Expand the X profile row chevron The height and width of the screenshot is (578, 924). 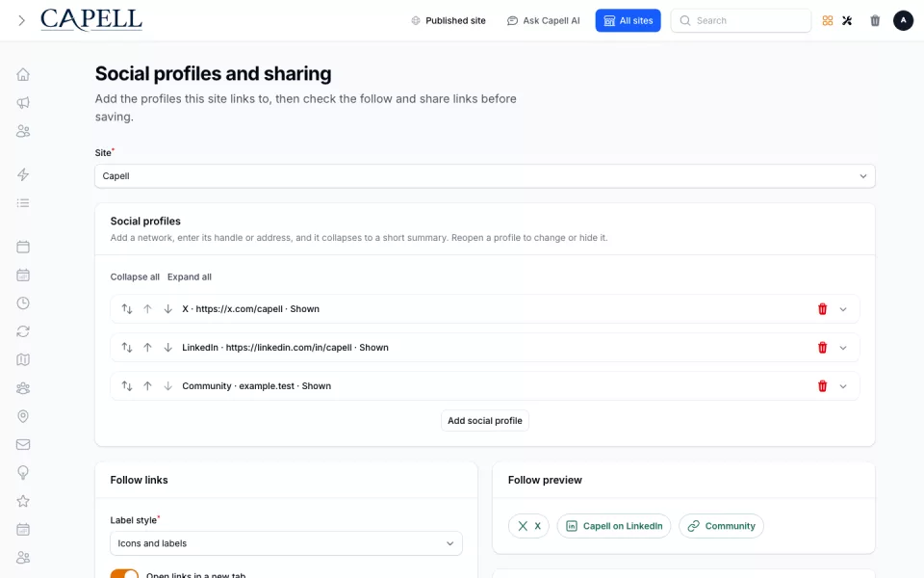[843, 309]
